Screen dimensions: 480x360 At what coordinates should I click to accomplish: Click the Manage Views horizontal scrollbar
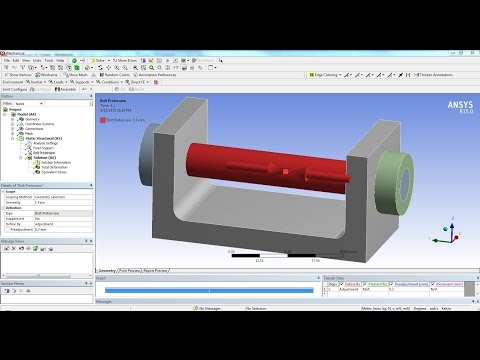coord(38,276)
